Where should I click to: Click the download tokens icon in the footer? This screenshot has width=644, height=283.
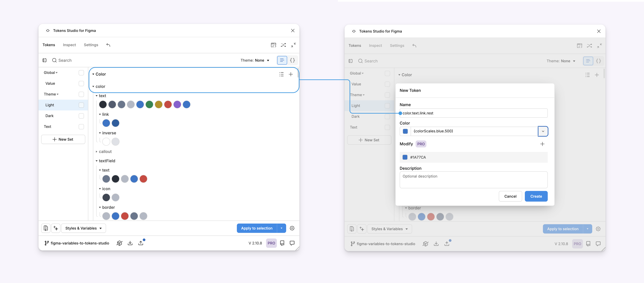pyautogui.click(x=130, y=243)
